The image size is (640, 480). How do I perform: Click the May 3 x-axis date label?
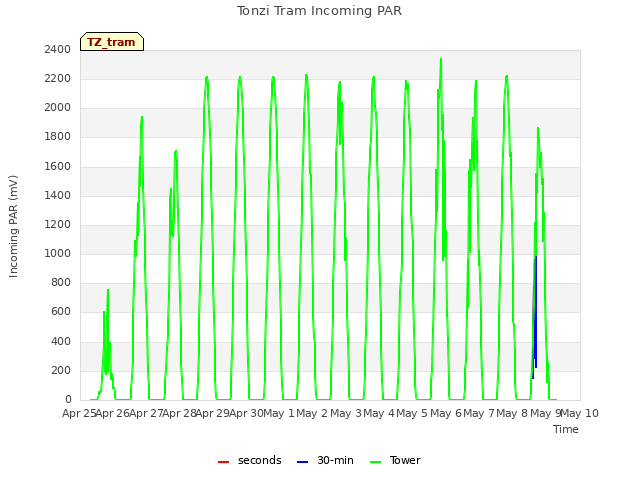[346, 413]
